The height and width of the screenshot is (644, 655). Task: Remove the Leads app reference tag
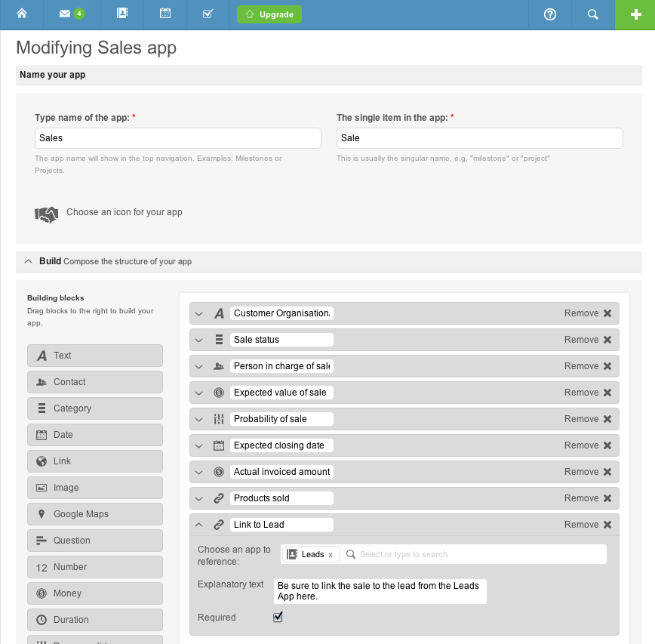click(331, 555)
